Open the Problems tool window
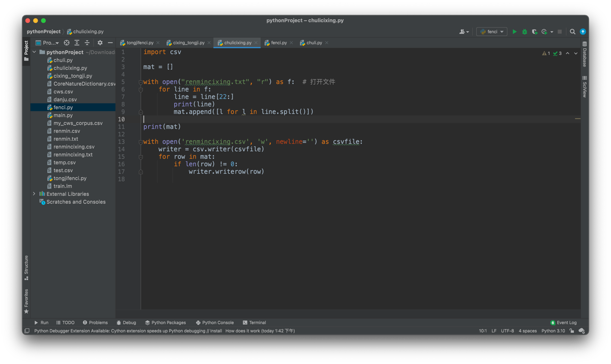The height and width of the screenshot is (364, 611). pos(95,323)
